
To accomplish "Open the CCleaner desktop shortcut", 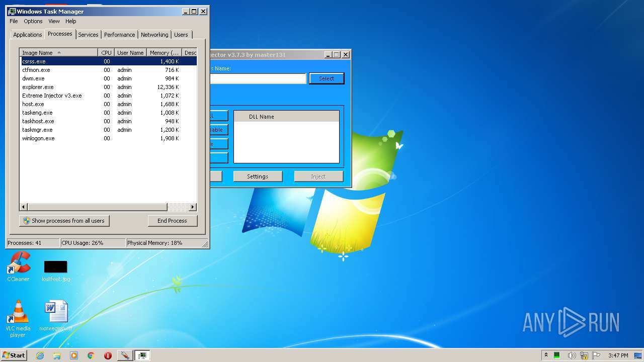I will point(18,266).
